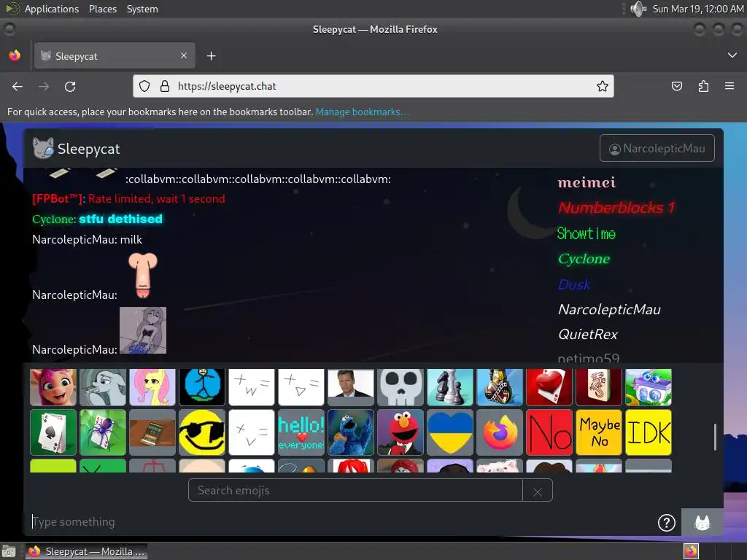Screen dimensions: 747x560
Task: Open a new browser tab
Action: 211,56
